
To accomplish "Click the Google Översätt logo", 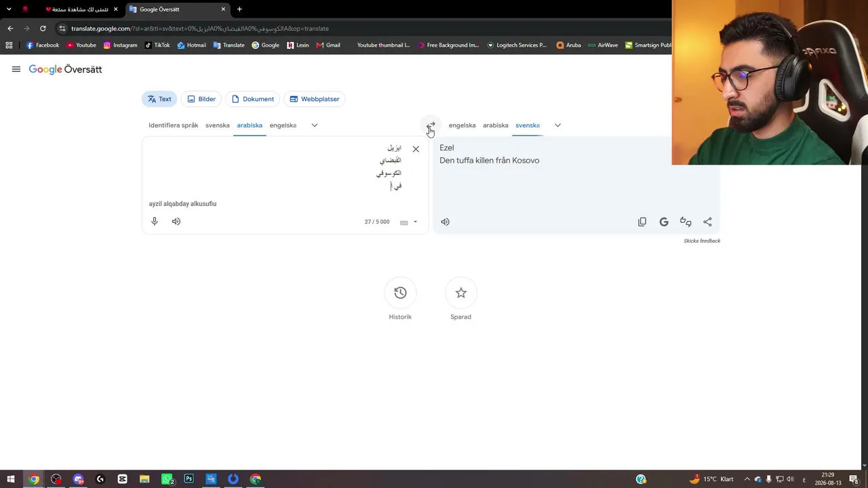I will [65, 69].
